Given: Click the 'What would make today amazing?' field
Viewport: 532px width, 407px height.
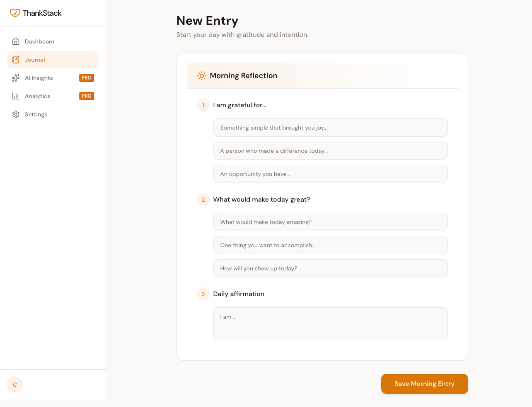Looking at the screenshot, I should point(330,222).
